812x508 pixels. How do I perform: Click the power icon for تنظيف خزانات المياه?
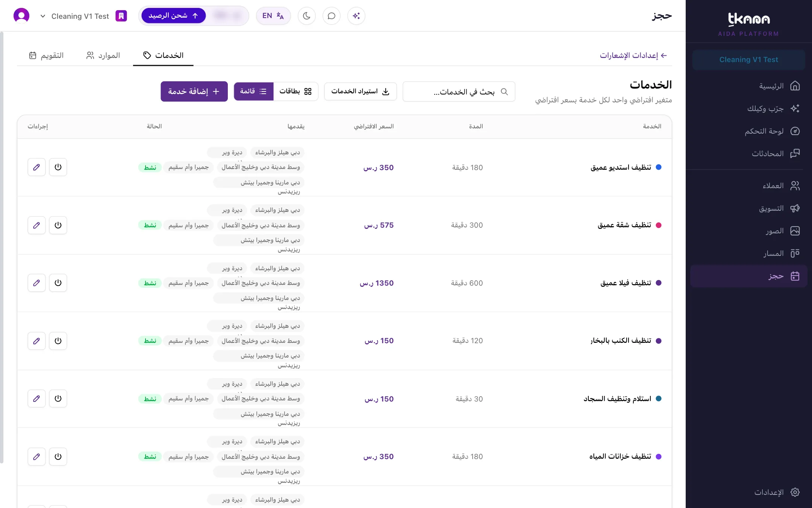(x=58, y=456)
